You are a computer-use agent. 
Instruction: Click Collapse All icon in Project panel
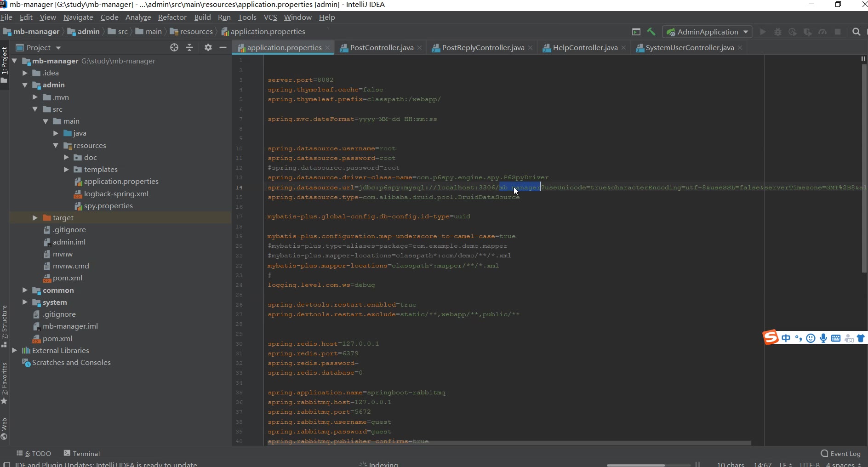189,47
